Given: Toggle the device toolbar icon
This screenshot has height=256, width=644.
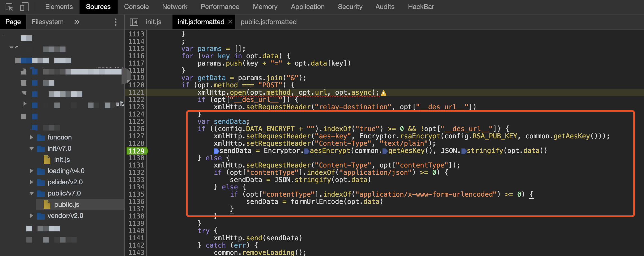Looking at the screenshot, I should [24, 7].
